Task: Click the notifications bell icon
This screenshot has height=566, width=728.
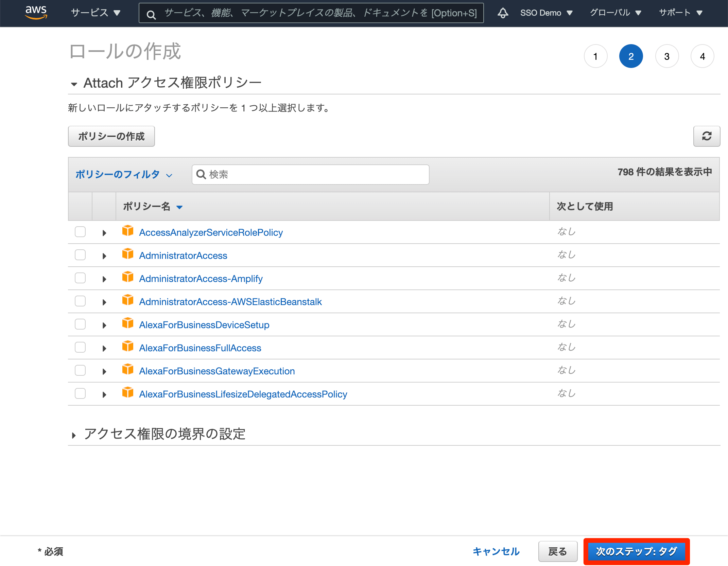Action: pyautogui.click(x=503, y=13)
